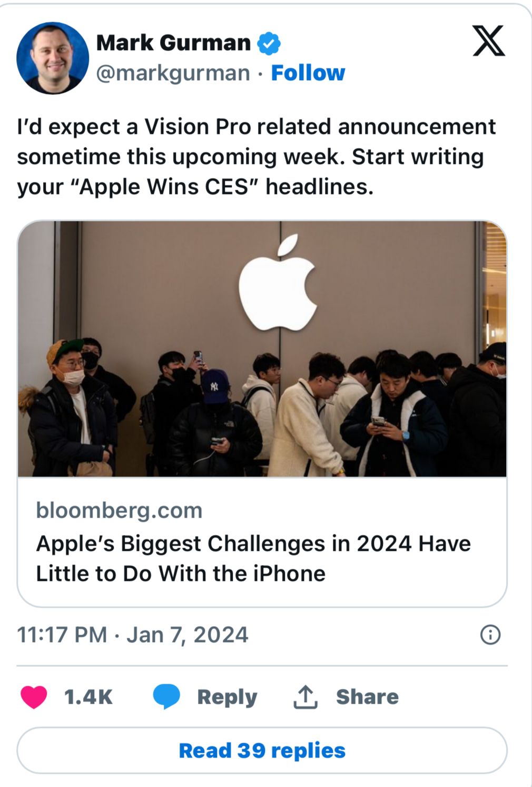Like the tweet with the heart icon
The image size is (532, 787).
(x=34, y=697)
